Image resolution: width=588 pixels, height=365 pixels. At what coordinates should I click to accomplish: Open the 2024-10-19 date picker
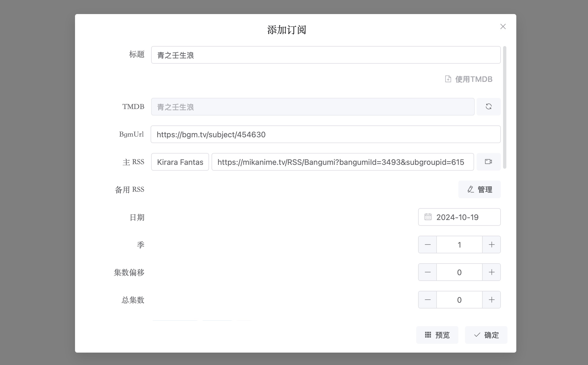tap(459, 217)
